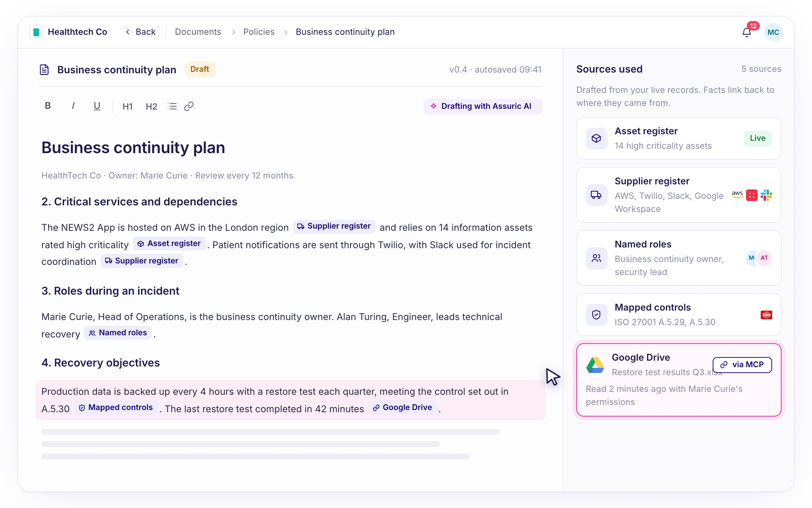Click heading '2. Critical services and dependencies'

point(139,202)
